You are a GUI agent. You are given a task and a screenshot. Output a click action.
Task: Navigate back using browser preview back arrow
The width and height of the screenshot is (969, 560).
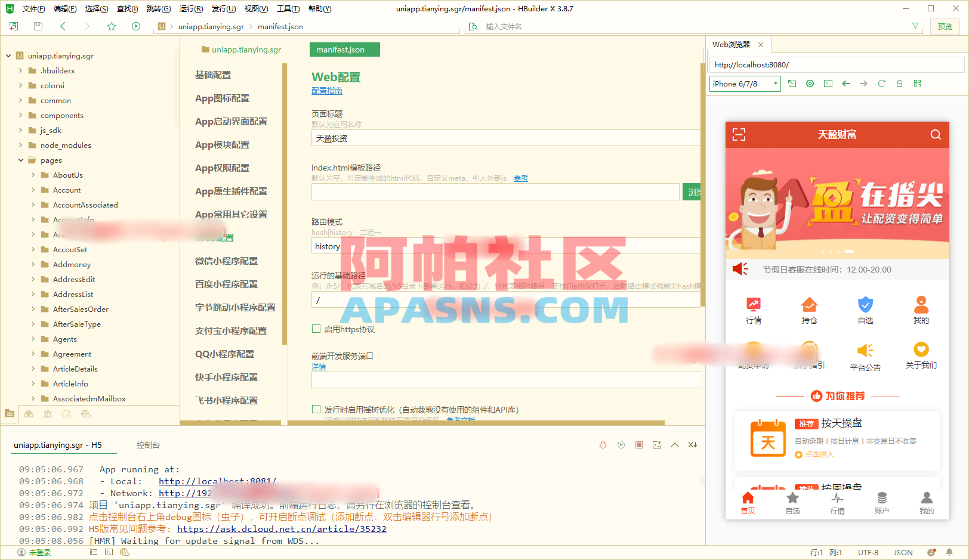(845, 83)
